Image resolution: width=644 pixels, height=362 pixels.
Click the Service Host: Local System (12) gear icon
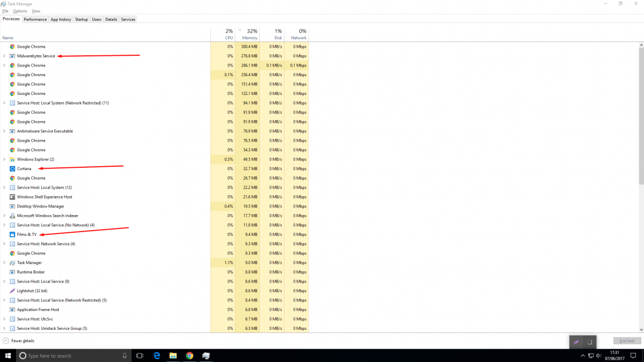pyautogui.click(x=12, y=188)
